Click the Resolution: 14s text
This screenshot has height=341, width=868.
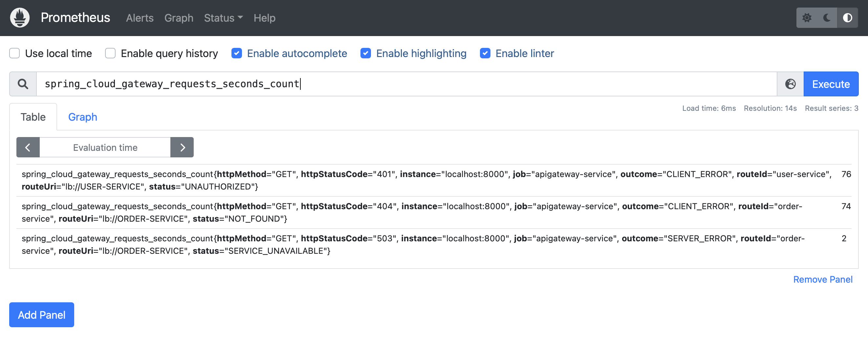coord(770,108)
